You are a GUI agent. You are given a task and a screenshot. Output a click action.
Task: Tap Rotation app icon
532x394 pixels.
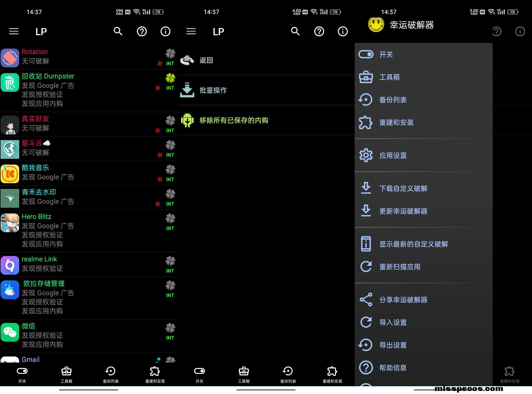10,58
